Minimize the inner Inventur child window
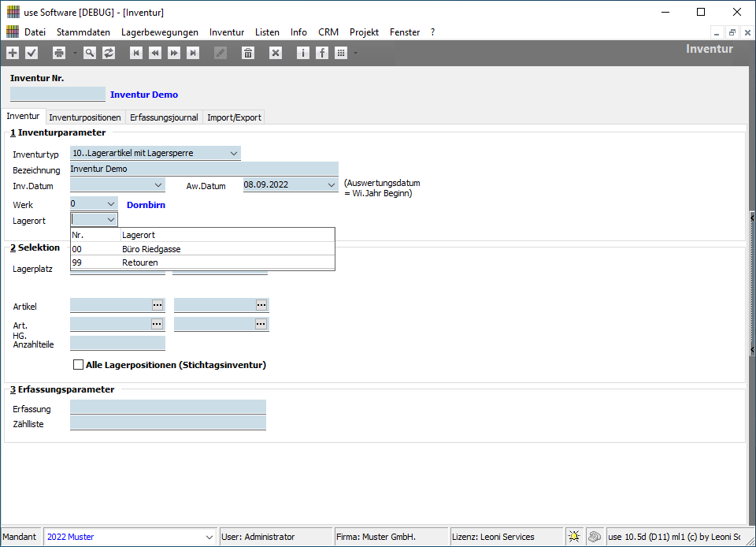This screenshot has width=756, height=547. pyautogui.click(x=717, y=32)
